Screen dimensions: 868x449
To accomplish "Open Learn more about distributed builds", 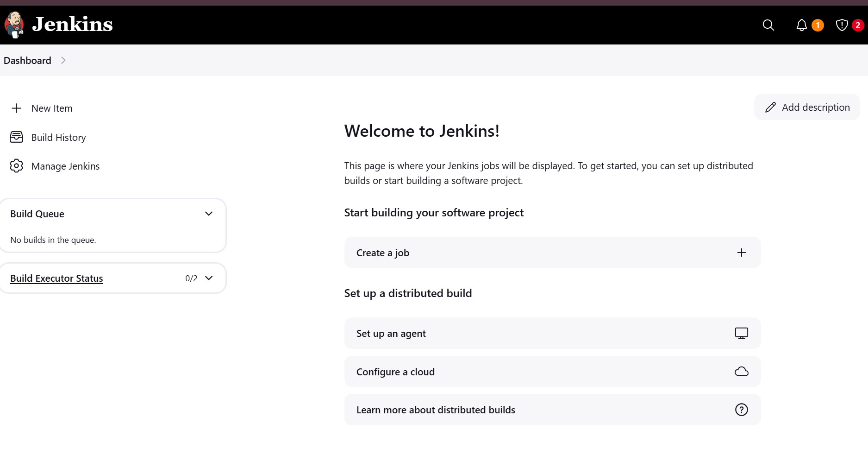I will (x=552, y=410).
